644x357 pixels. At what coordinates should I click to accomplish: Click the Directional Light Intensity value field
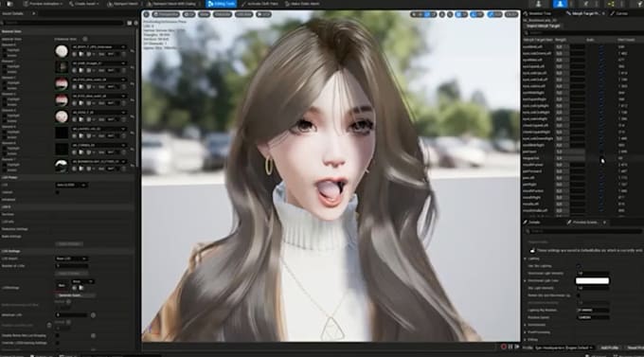592,274
